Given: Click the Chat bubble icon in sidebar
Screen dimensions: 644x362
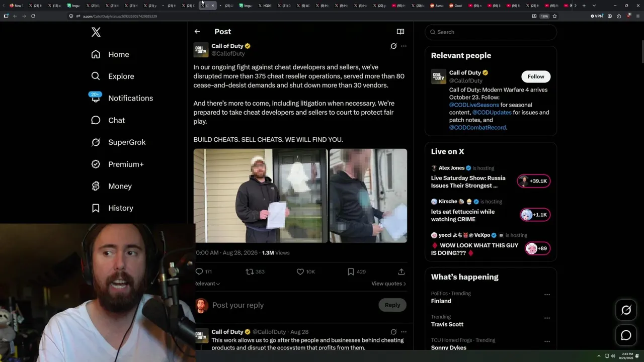Looking at the screenshot, I should pos(96,120).
